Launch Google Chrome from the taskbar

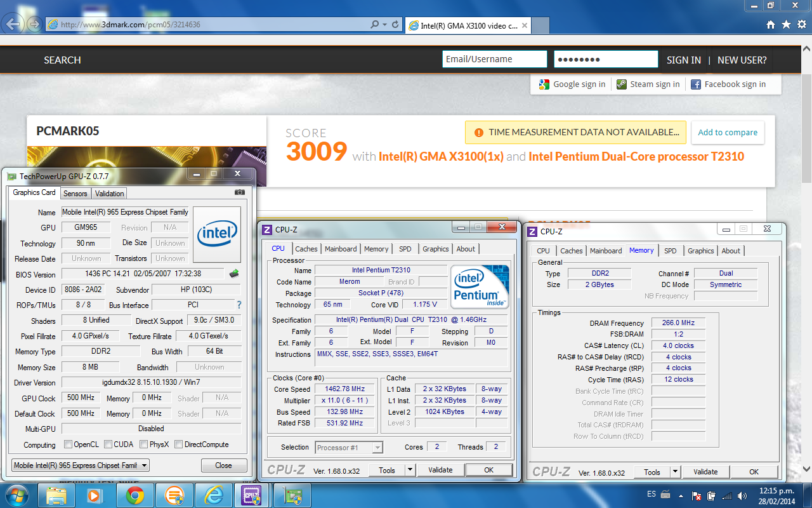point(134,495)
